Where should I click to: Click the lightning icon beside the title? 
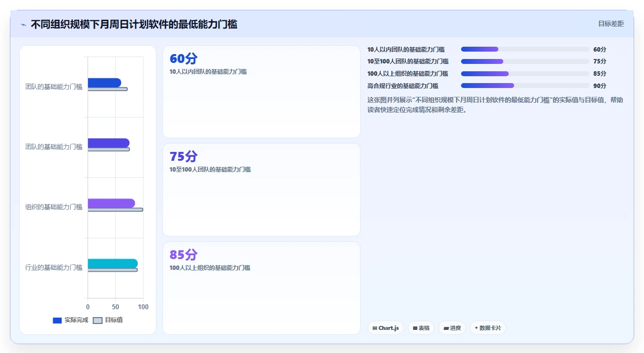[x=23, y=25]
